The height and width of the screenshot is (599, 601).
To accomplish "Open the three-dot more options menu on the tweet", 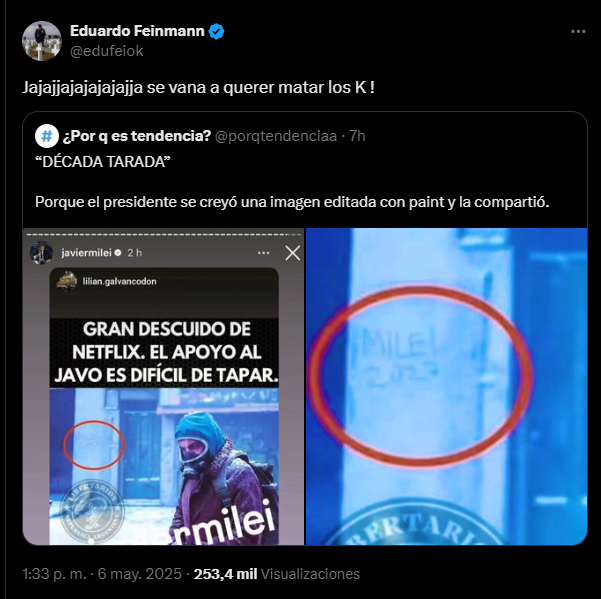I will pyautogui.click(x=578, y=31).
